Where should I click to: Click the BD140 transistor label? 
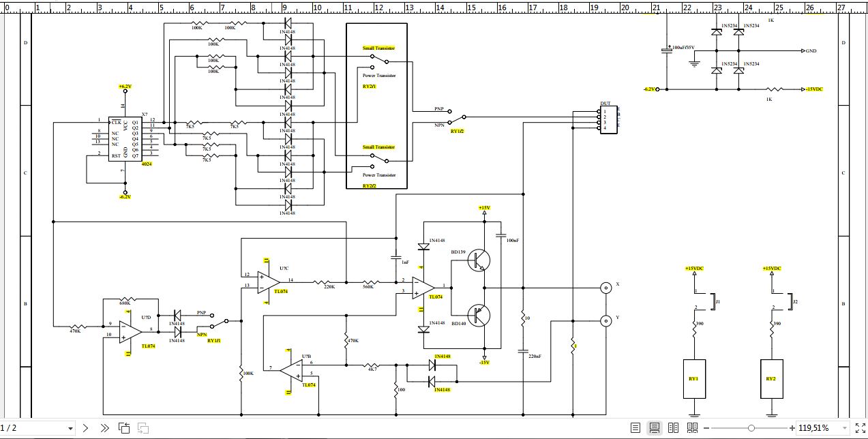[459, 324]
